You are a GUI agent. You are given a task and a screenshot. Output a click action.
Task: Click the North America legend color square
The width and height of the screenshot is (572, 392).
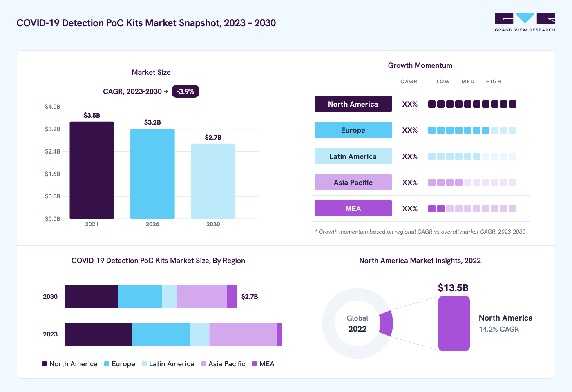45,364
